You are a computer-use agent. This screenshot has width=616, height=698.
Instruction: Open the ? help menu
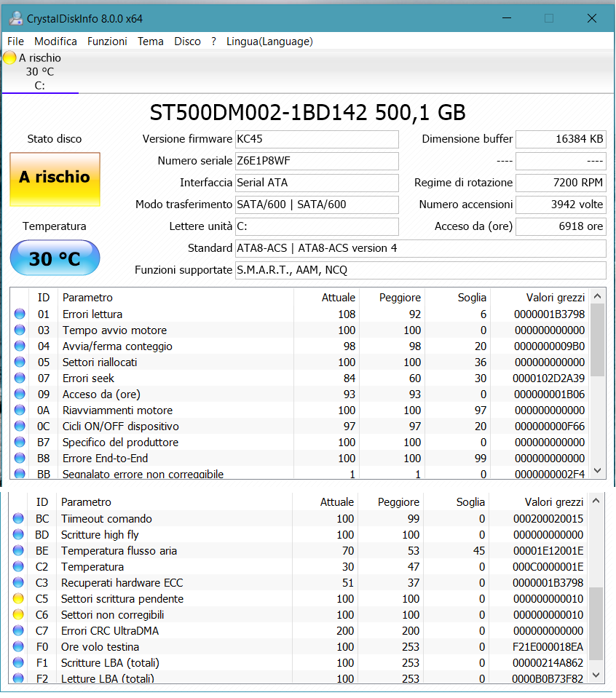point(214,41)
